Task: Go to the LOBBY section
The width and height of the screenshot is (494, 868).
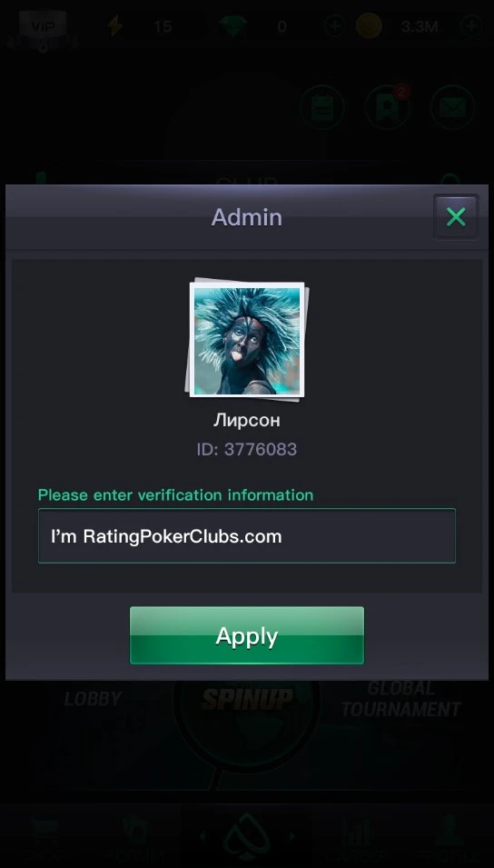Action: (93, 699)
